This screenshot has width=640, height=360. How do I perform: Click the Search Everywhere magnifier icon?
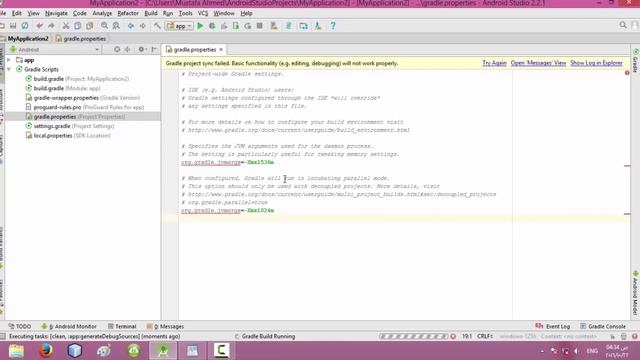point(623,25)
